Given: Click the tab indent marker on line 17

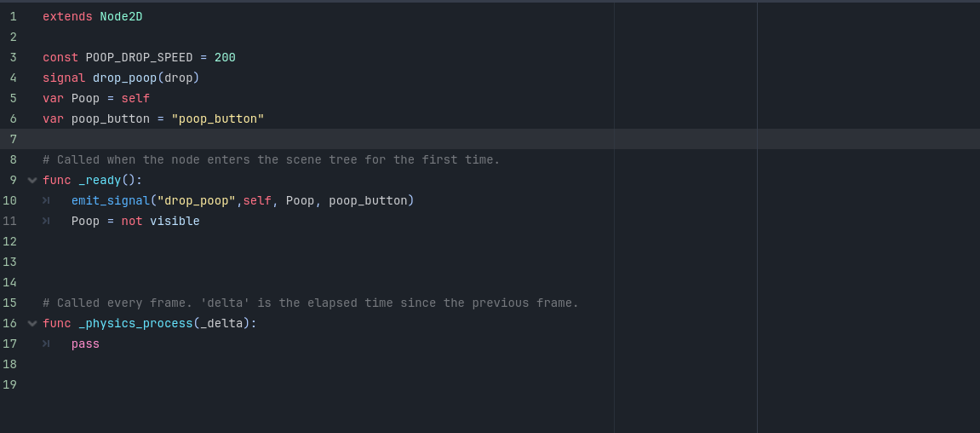Looking at the screenshot, I should coord(46,344).
